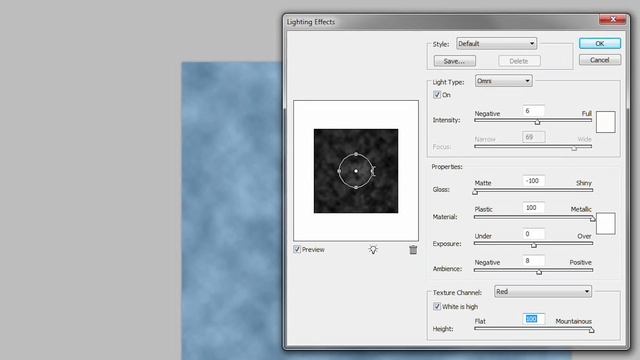Click the Intensity value field
This screenshot has height=360, width=640.
click(533, 111)
